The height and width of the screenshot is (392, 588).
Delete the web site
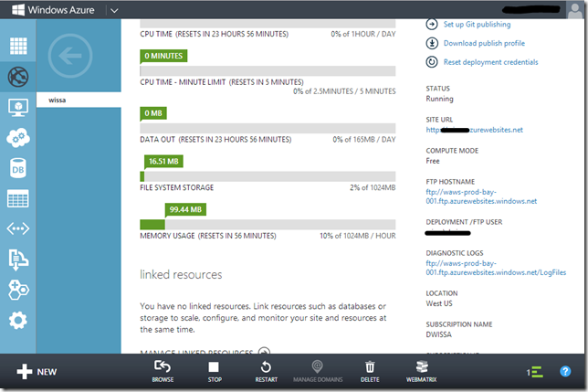pos(370,371)
